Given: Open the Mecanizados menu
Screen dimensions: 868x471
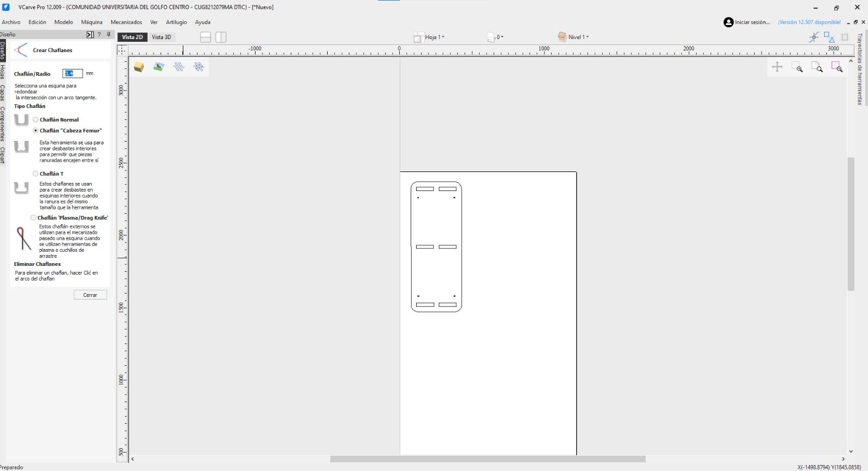Looking at the screenshot, I should coord(126,22).
